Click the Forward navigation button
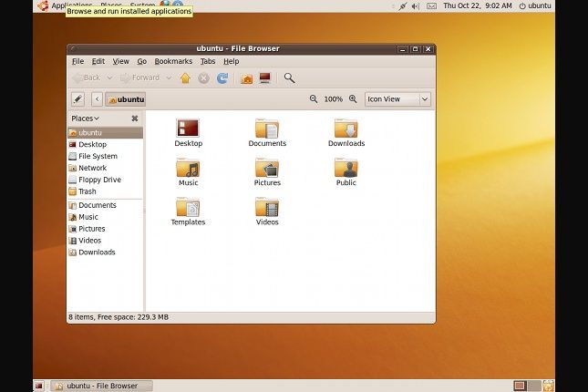588x392 pixels. pyautogui.click(x=140, y=77)
